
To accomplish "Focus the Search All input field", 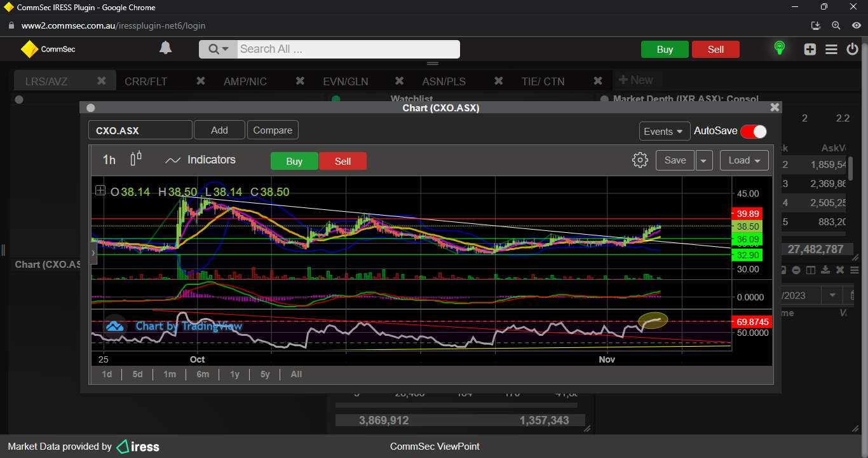I will [348, 49].
